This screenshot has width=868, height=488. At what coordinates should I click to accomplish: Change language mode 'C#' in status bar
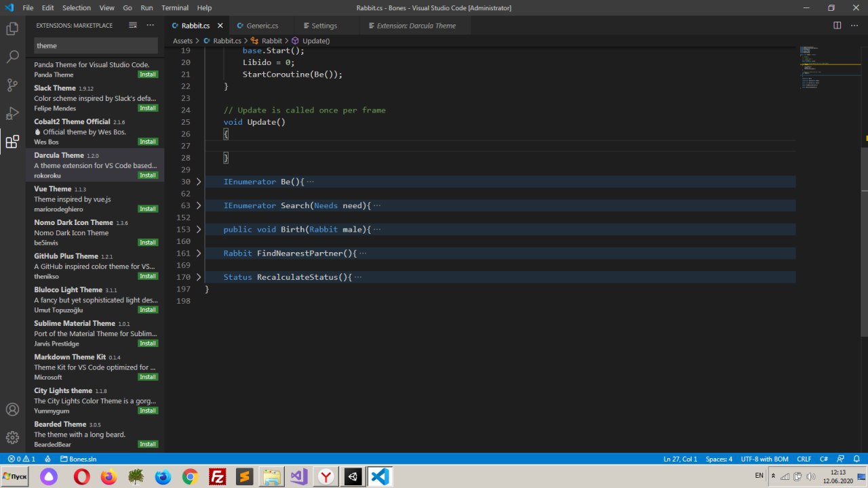pyautogui.click(x=824, y=459)
